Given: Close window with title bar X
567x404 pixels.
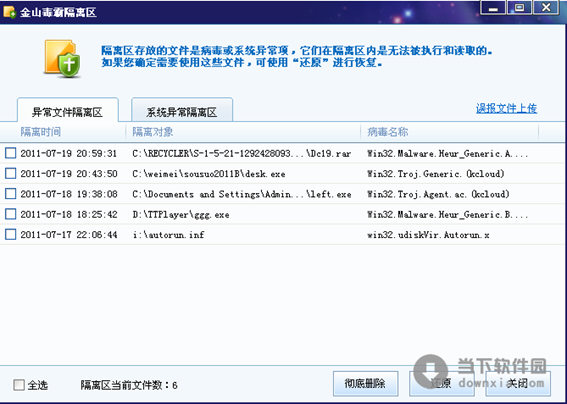Looking at the screenshot, I should tap(546, 8).
